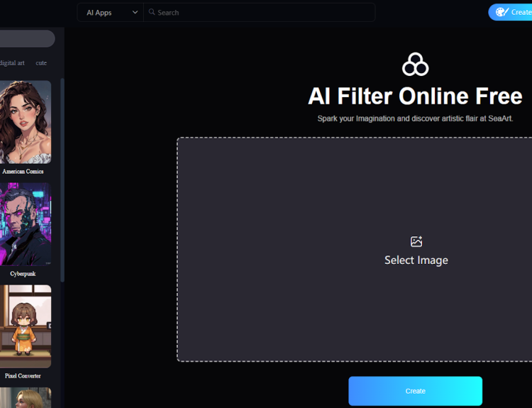Choose the American Comics filter thumbnail
Screen dimensions: 532x408
(x=24, y=122)
